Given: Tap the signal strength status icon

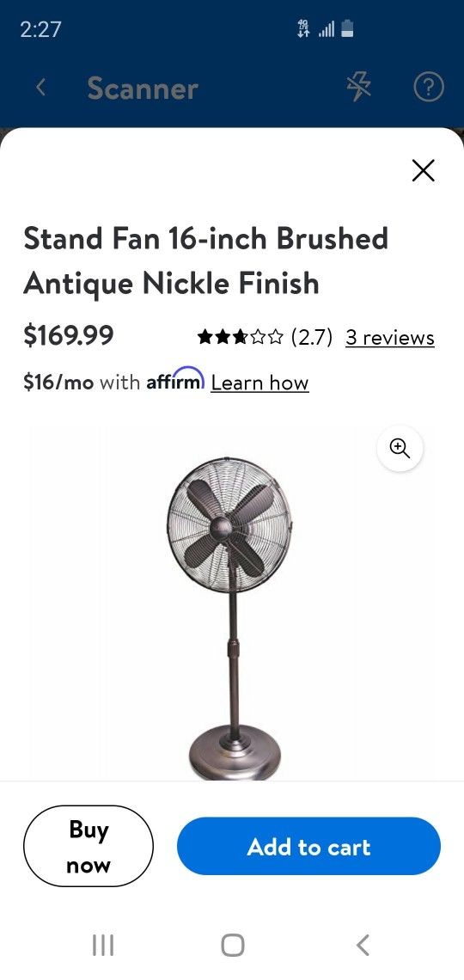Looking at the screenshot, I should coord(327,28).
